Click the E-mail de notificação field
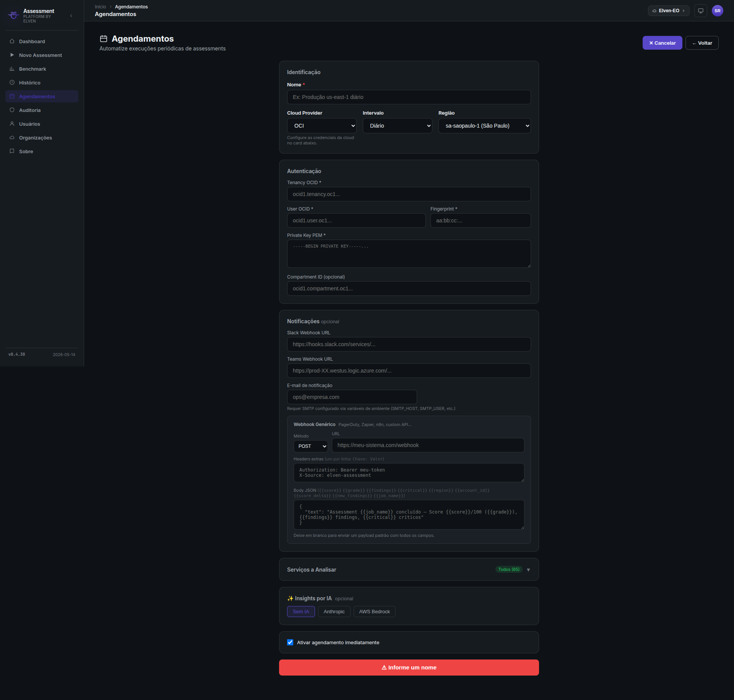The width and height of the screenshot is (734, 700). [x=352, y=397]
